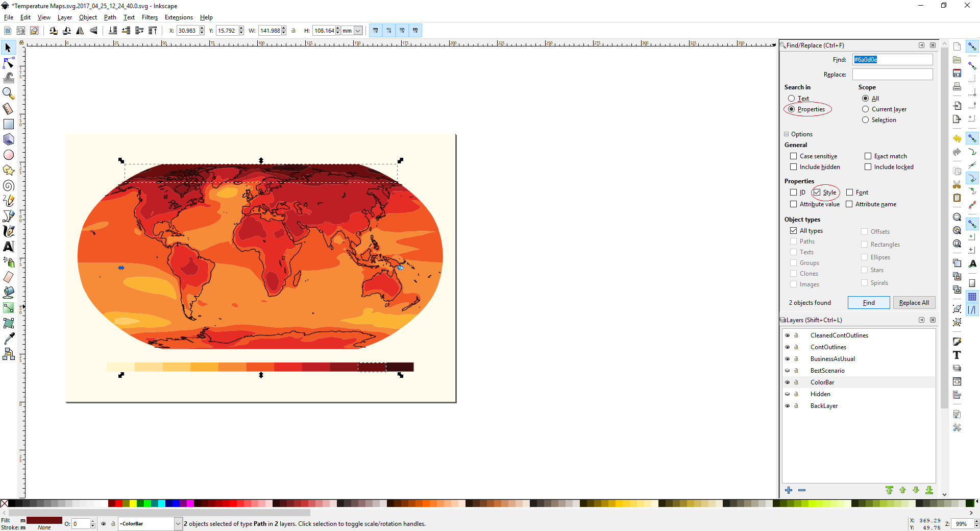The image size is (980, 531).
Task: Select the CleanedContOutlines layer
Action: 839,335
